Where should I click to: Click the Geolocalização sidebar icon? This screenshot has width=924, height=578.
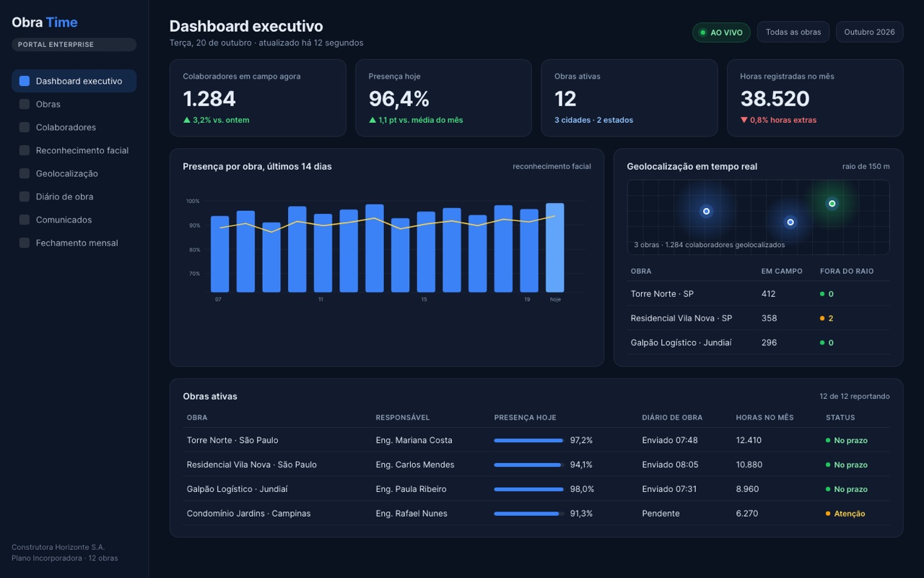pos(25,173)
